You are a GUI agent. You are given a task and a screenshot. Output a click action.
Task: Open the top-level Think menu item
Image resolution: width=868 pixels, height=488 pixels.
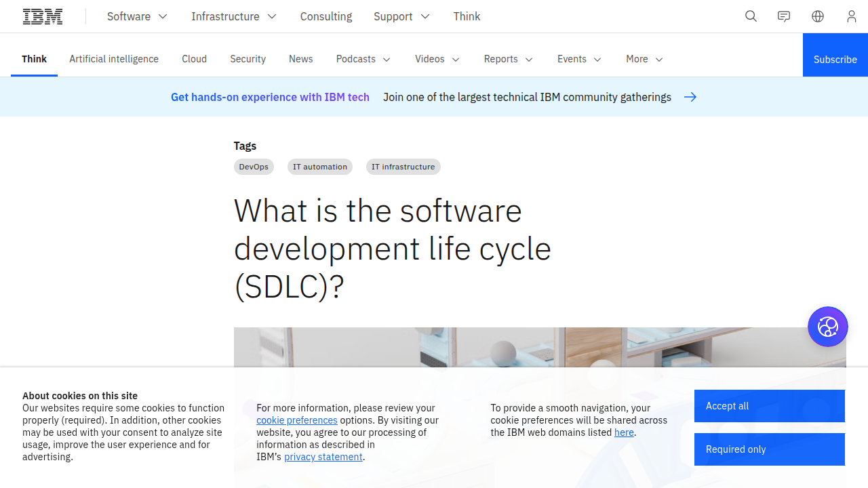467,16
